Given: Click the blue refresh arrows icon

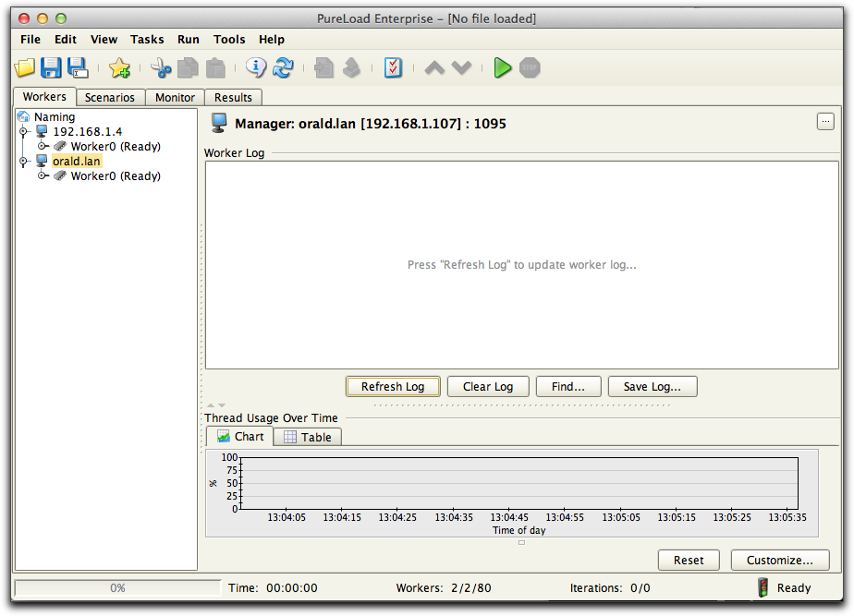Looking at the screenshot, I should [x=283, y=68].
